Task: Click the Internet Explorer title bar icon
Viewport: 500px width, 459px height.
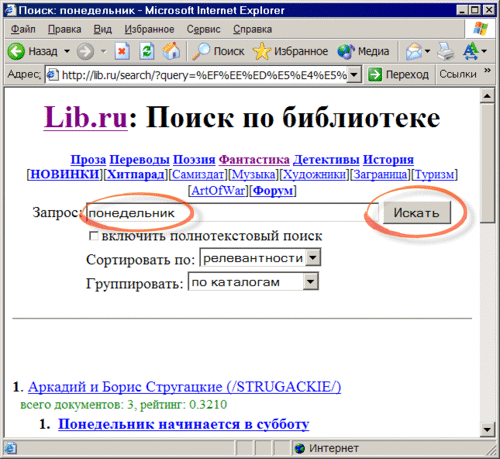Action: coord(10,10)
